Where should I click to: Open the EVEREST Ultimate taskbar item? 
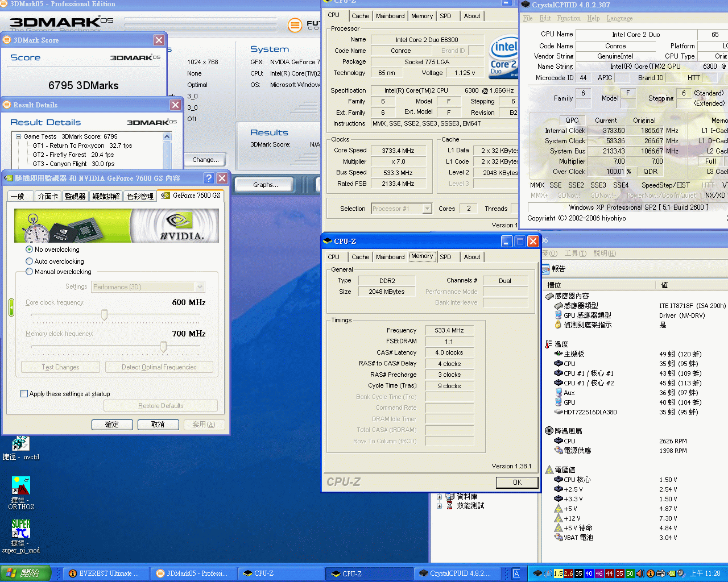[x=105, y=573]
